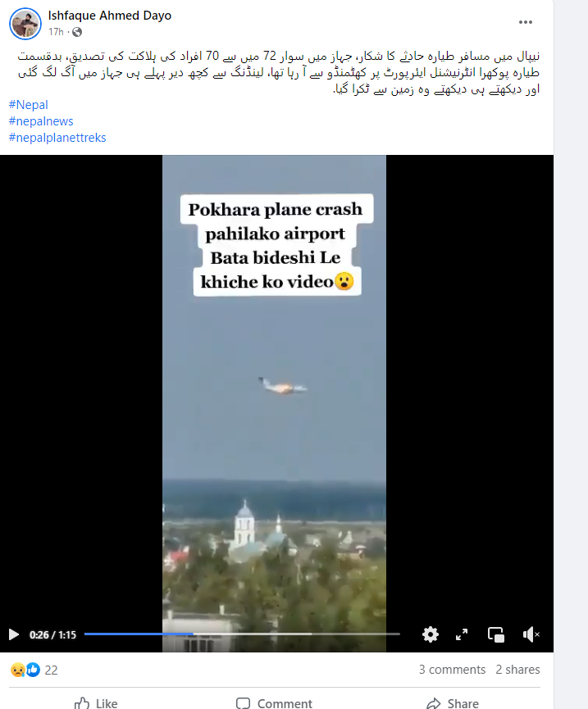Like this post
Viewport: 588px width, 709px height.
coord(96,703)
